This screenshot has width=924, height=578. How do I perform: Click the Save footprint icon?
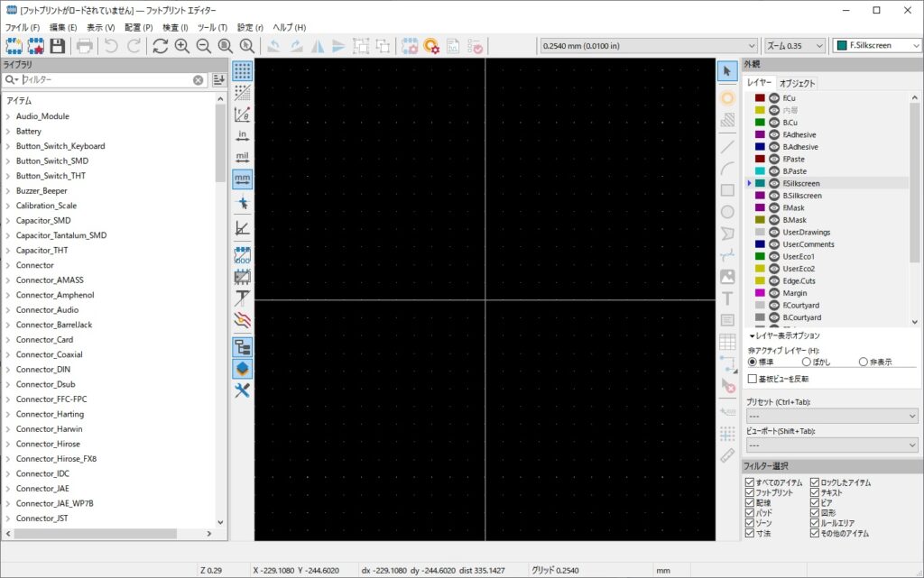pos(58,46)
